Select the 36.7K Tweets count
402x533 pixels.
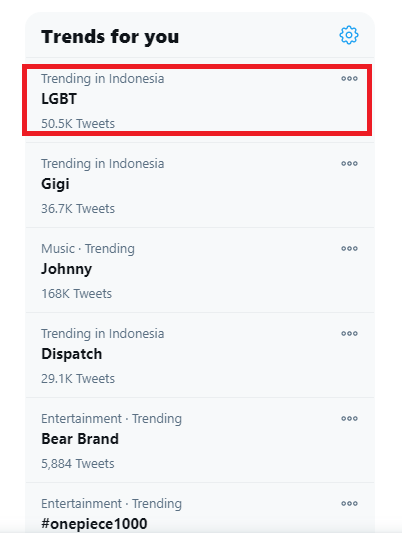[x=78, y=208]
